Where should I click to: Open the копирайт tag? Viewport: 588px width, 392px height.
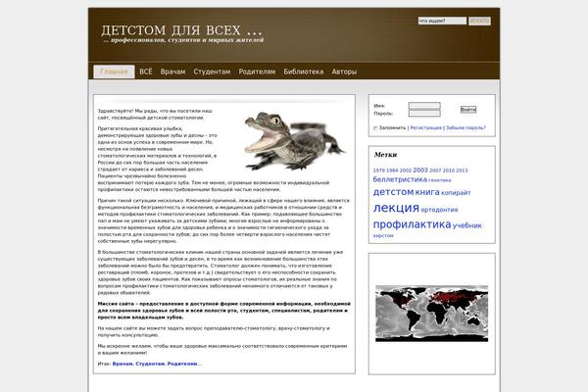456,193
